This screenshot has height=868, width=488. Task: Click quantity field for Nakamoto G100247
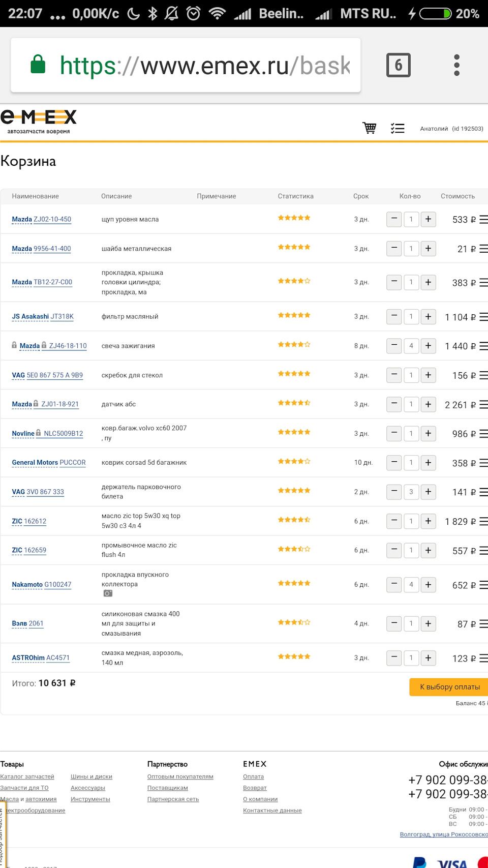(411, 585)
